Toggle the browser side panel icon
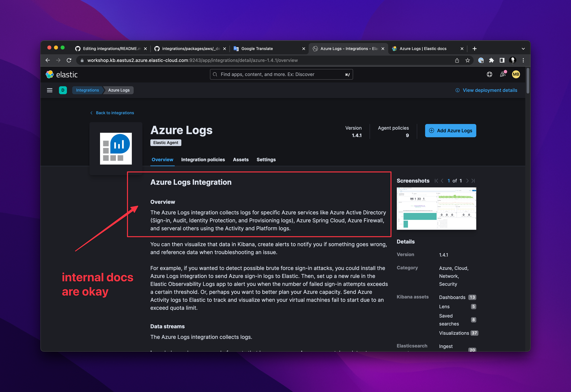 point(502,60)
